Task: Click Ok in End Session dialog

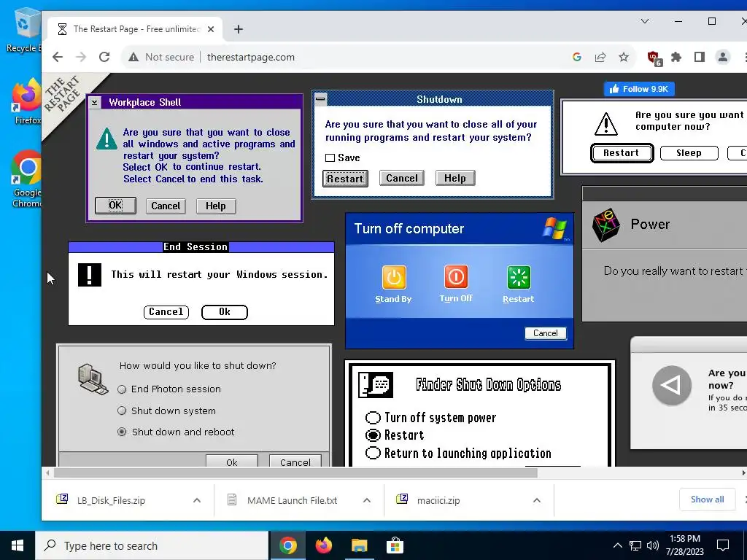Action: point(225,312)
